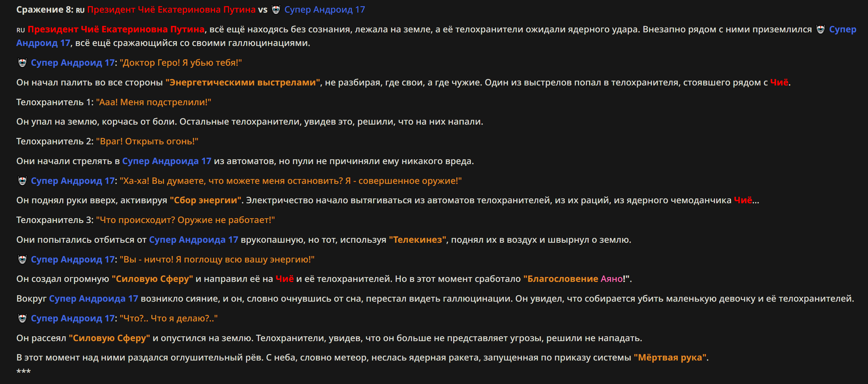Click the red title name "Президент Чиё Екатериновна Путина"
The width and height of the screenshot is (868, 384).
[x=171, y=10]
